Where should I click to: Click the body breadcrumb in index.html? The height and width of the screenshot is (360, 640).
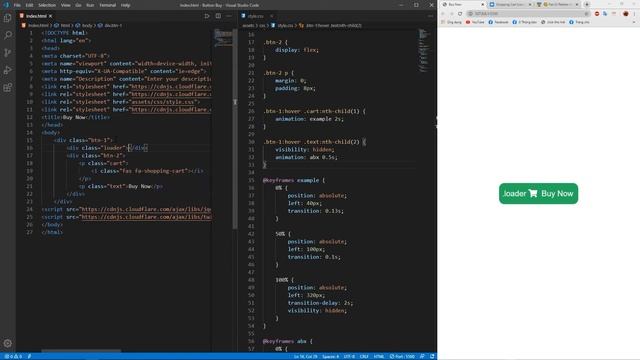(x=84, y=25)
